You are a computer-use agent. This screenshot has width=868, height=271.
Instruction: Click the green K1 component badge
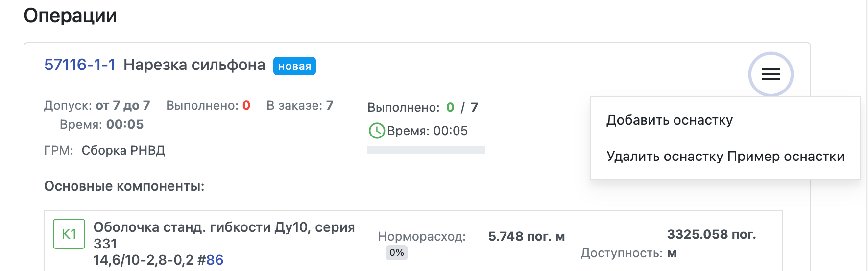point(69,234)
